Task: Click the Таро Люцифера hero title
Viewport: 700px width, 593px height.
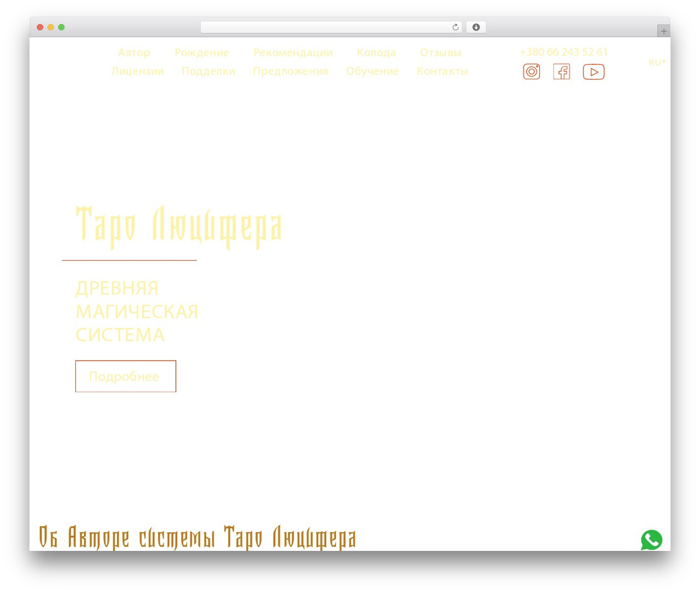Action: click(x=179, y=226)
